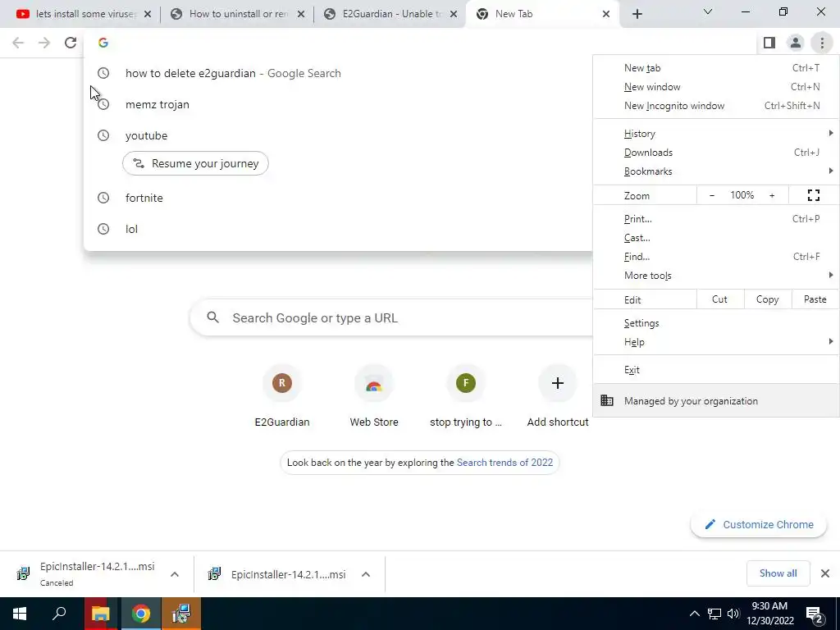
Task: Switch to 'How to uninstall or rem' tab
Action: coord(237,14)
